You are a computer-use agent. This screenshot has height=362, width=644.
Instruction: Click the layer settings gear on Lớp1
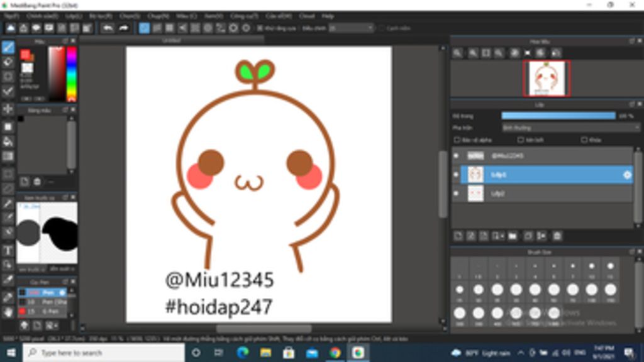627,175
